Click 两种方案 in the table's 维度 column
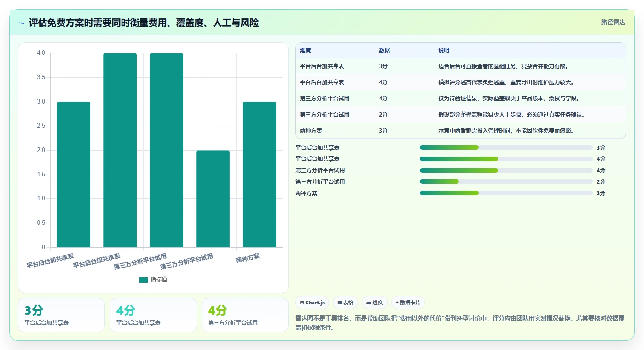 point(311,131)
